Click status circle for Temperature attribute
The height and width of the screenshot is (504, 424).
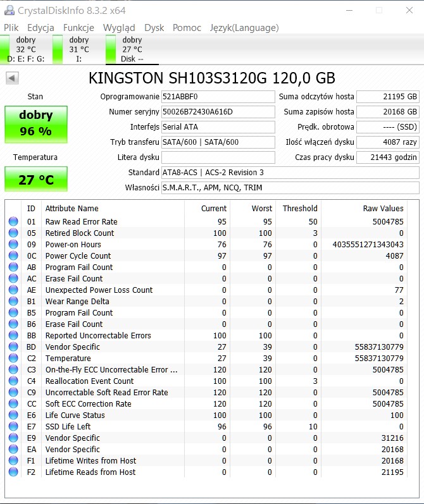coord(13,358)
